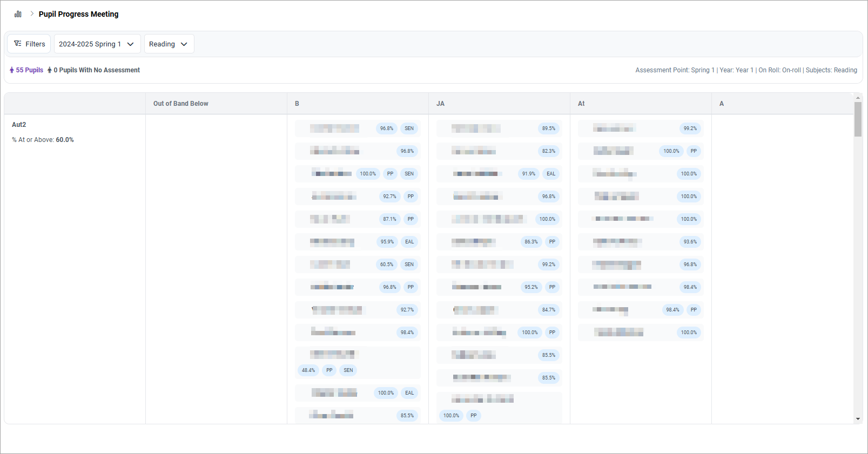The width and height of the screenshot is (868, 454).
Task: Click the vertical scrollbar thumb
Action: tap(858, 119)
